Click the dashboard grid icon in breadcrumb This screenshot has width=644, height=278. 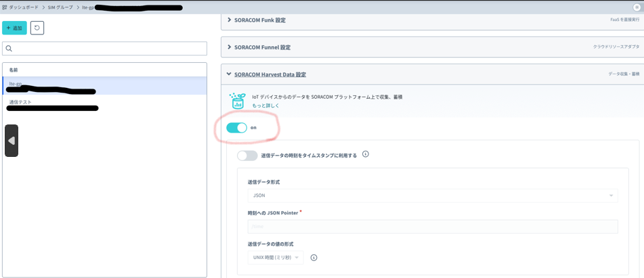coord(5,7)
